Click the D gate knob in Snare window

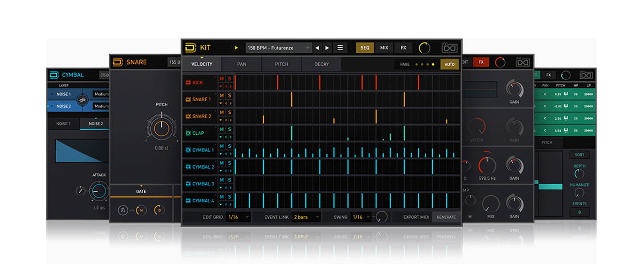[160, 210]
